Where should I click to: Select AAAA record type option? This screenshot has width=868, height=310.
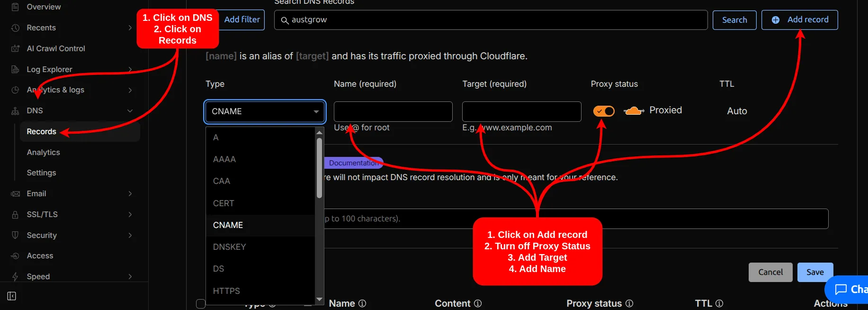coord(260,159)
